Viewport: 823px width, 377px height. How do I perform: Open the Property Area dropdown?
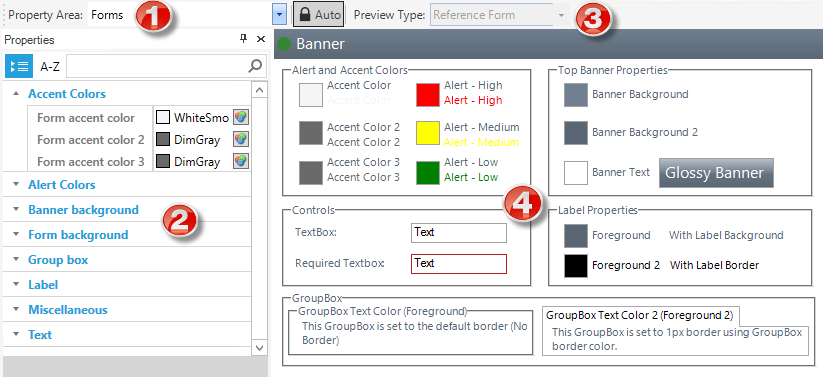pos(280,15)
